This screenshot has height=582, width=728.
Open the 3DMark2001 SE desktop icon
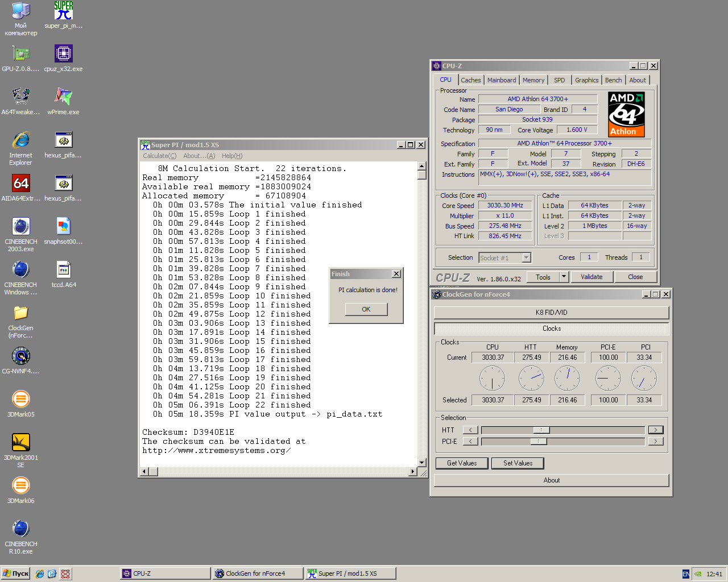20,443
